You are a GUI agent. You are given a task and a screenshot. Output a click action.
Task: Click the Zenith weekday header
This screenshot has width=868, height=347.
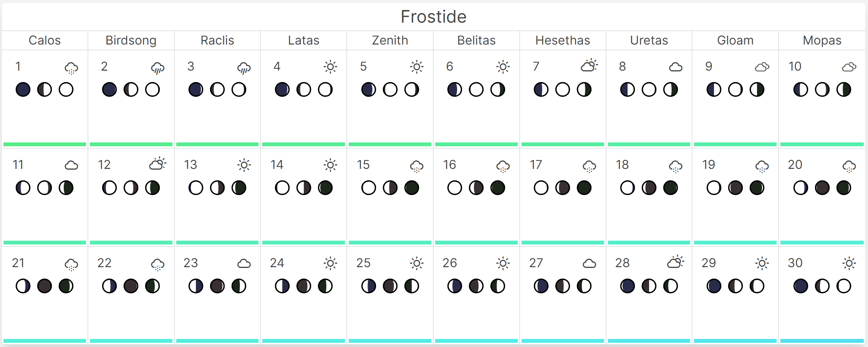coord(390,40)
